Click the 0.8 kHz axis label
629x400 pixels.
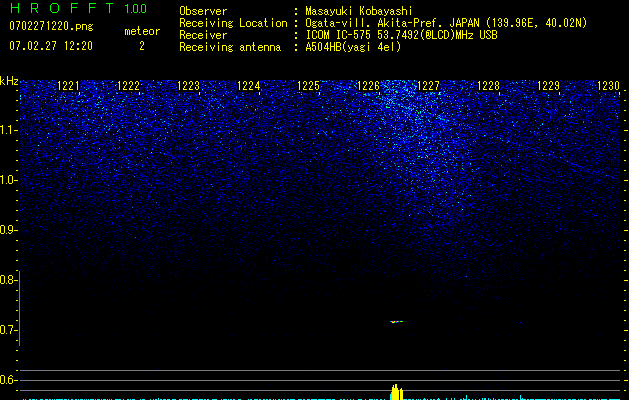8,280
